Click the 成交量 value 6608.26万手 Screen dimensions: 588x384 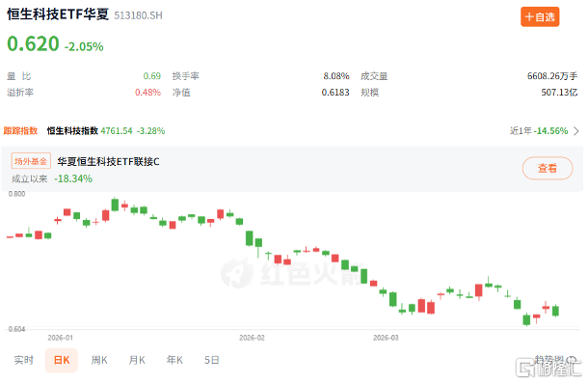pos(552,76)
